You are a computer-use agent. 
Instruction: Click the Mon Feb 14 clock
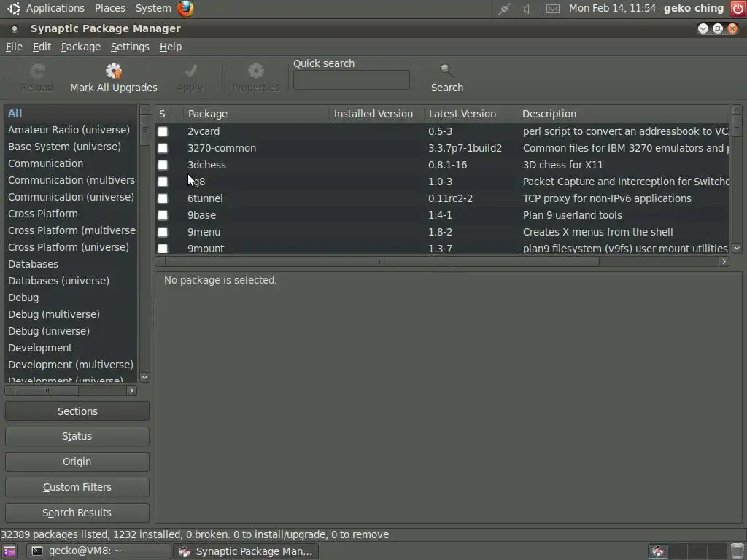coord(612,8)
